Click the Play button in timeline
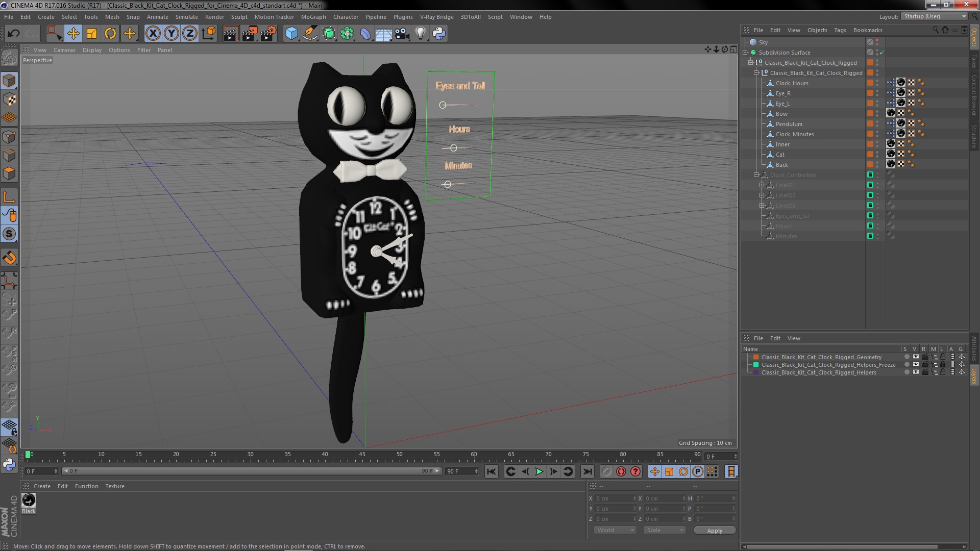 pyautogui.click(x=538, y=471)
